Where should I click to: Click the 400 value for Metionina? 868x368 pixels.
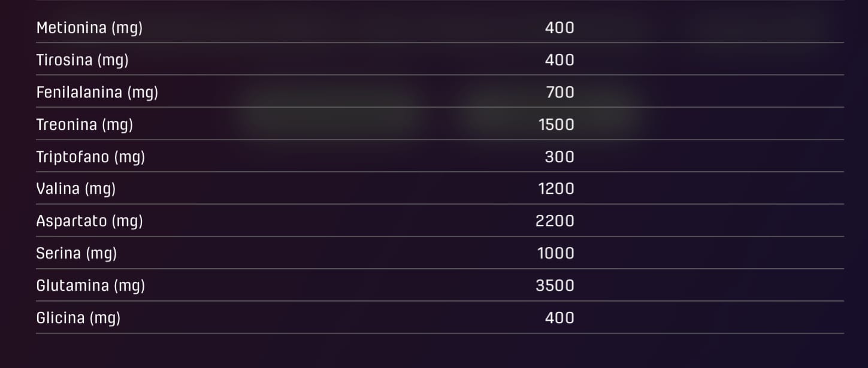click(559, 28)
